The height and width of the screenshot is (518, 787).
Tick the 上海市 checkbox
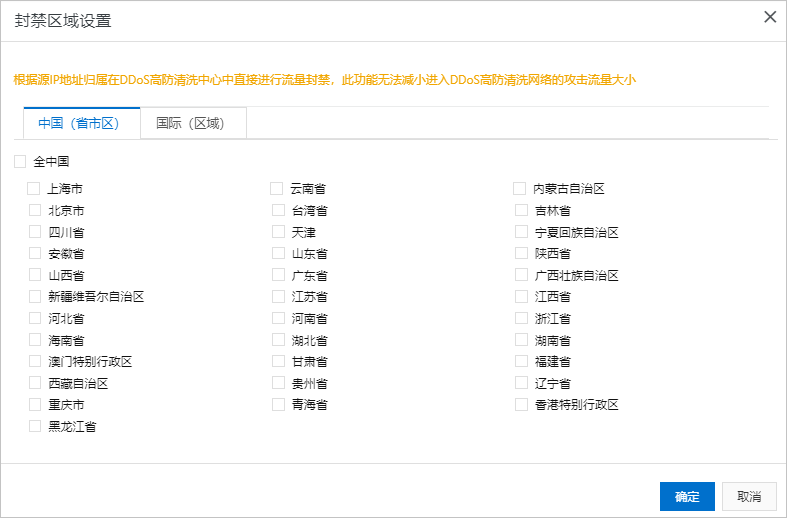34,188
